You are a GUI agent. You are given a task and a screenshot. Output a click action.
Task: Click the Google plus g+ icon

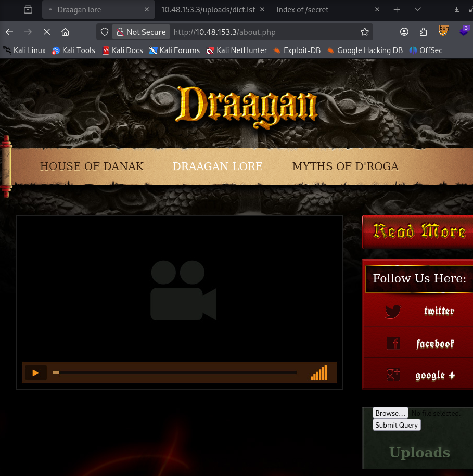(x=393, y=375)
